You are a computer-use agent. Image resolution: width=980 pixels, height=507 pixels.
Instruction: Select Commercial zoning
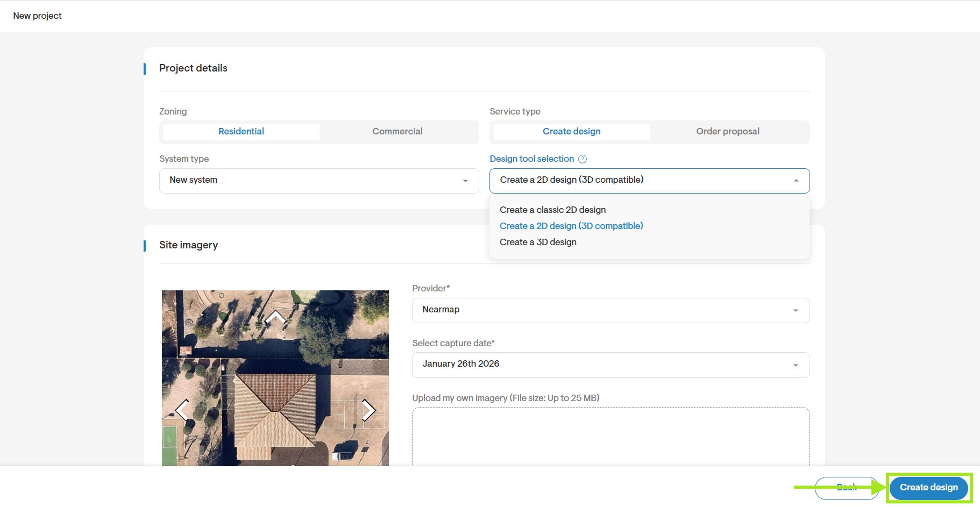(x=397, y=132)
